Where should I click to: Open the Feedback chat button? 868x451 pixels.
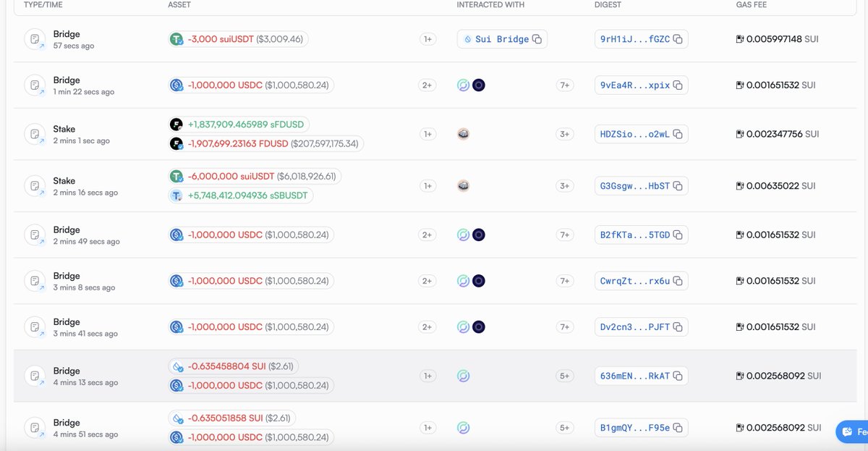click(852, 431)
